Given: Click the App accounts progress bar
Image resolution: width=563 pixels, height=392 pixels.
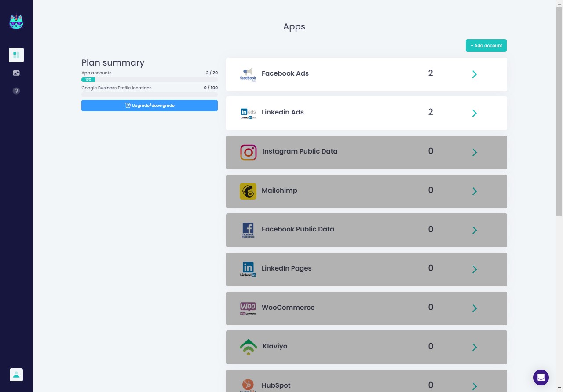Looking at the screenshot, I should 150,80.
